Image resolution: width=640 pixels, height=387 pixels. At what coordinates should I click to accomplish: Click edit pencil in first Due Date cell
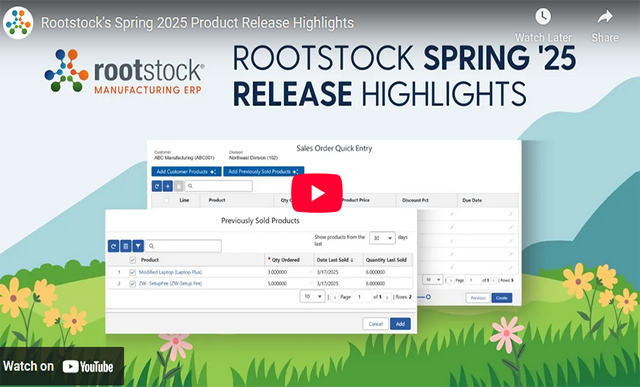(511, 214)
